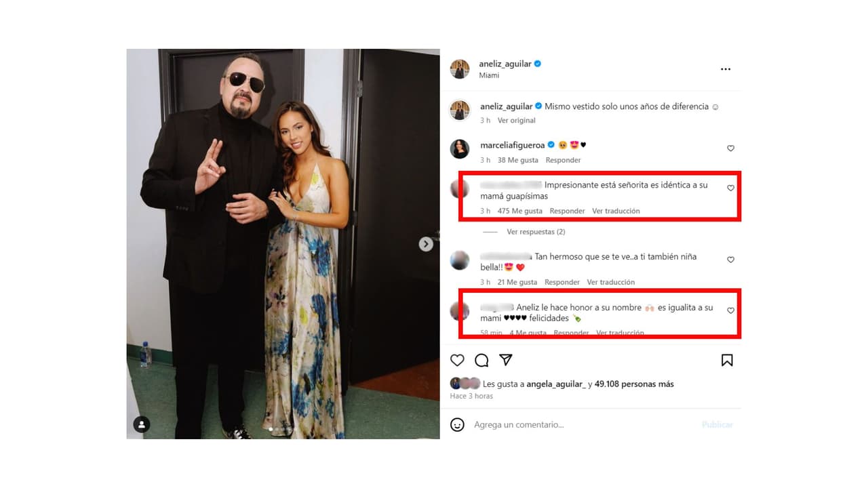Like the post using the heart icon
The height and width of the screenshot is (488, 868).
457,360
